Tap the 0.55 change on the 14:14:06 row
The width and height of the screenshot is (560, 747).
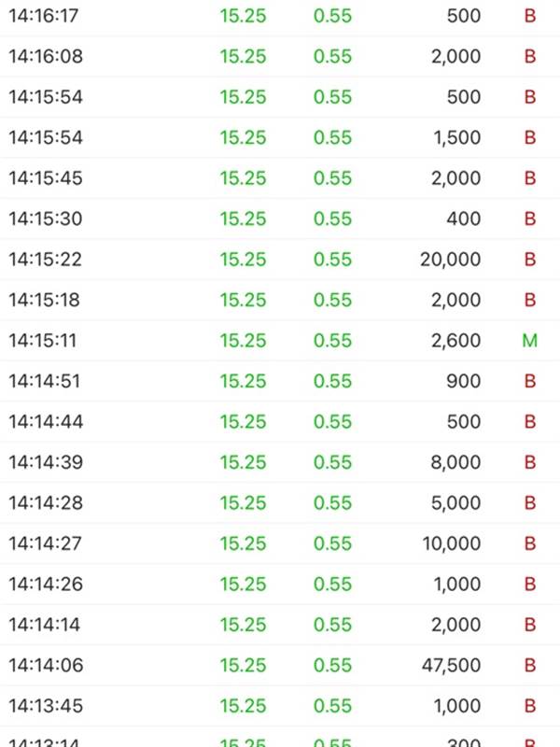(332, 665)
